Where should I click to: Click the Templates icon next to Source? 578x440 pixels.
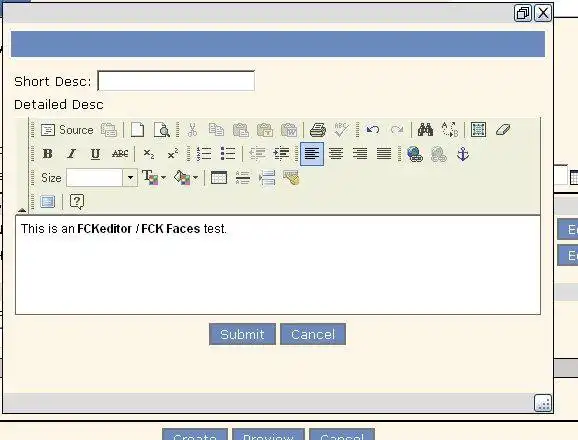pyautogui.click(x=109, y=130)
